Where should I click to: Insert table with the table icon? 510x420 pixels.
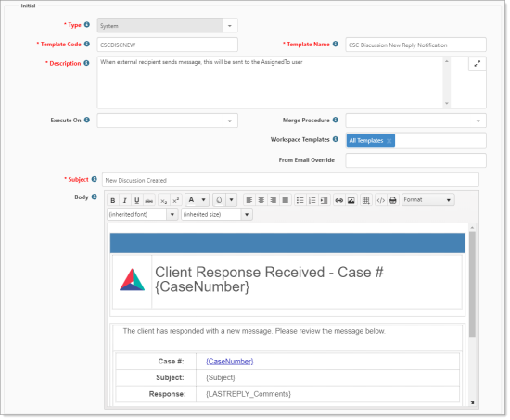coord(366,200)
